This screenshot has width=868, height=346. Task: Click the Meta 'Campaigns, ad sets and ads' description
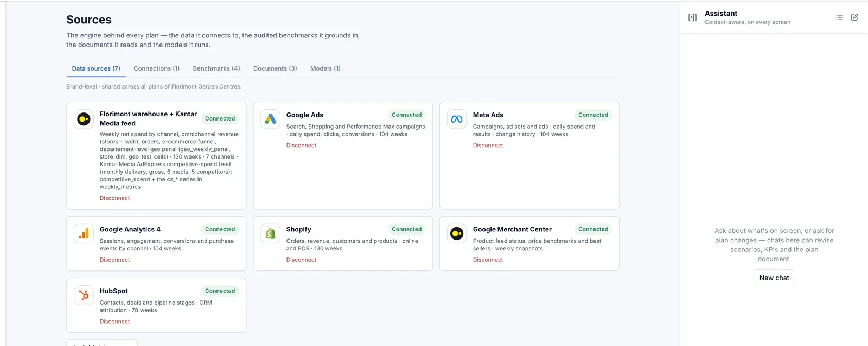[x=534, y=130]
